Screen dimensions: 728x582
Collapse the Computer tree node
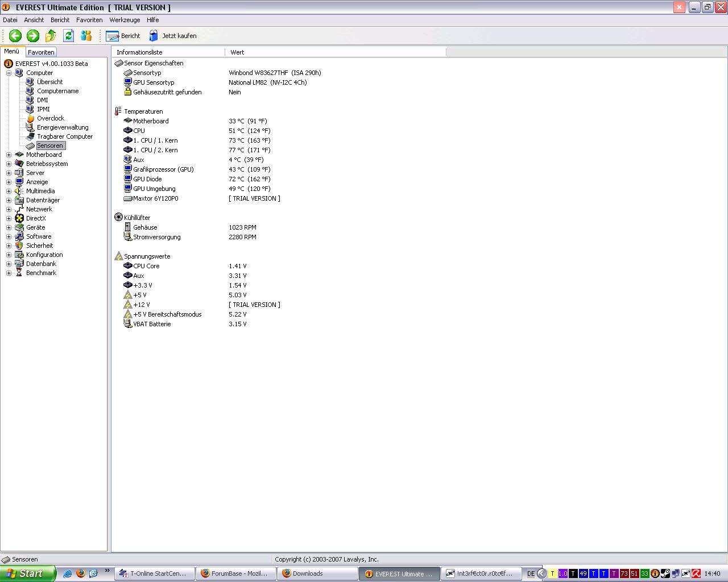pos(9,73)
